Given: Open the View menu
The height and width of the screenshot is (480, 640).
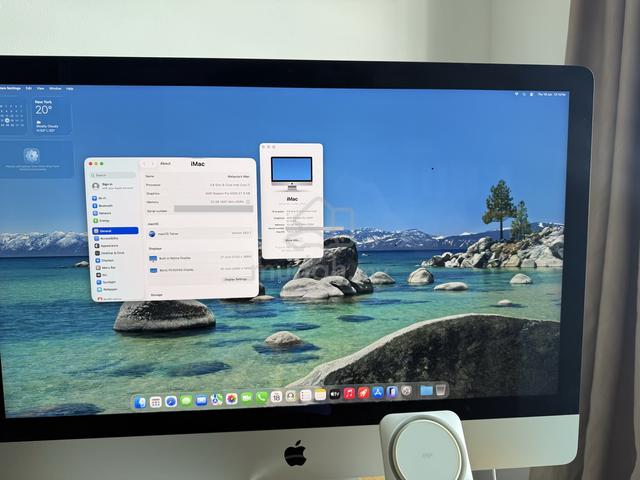Looking at the screenshot, I should pos(40,88).
